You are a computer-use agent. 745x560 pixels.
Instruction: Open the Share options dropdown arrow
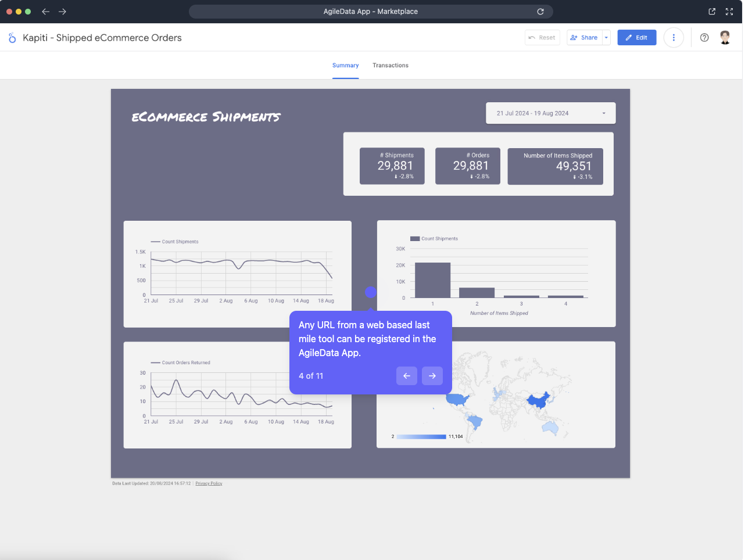point(606,37)
